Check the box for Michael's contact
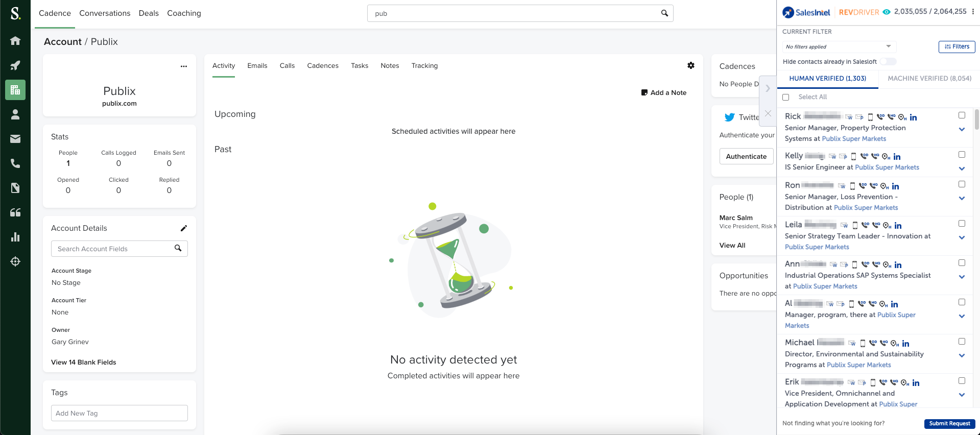The image size is (980, 435). coord(962,342)
